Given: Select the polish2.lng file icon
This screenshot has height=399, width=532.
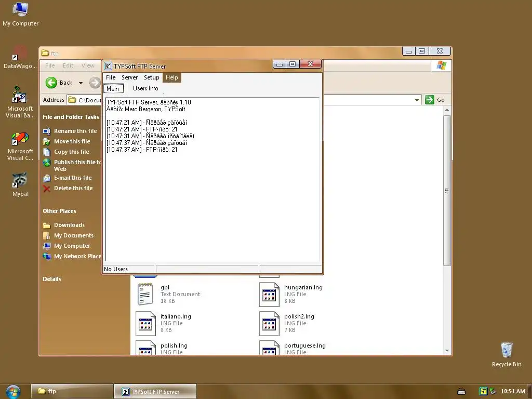Looking at the screenshot, I should point(269,323).
